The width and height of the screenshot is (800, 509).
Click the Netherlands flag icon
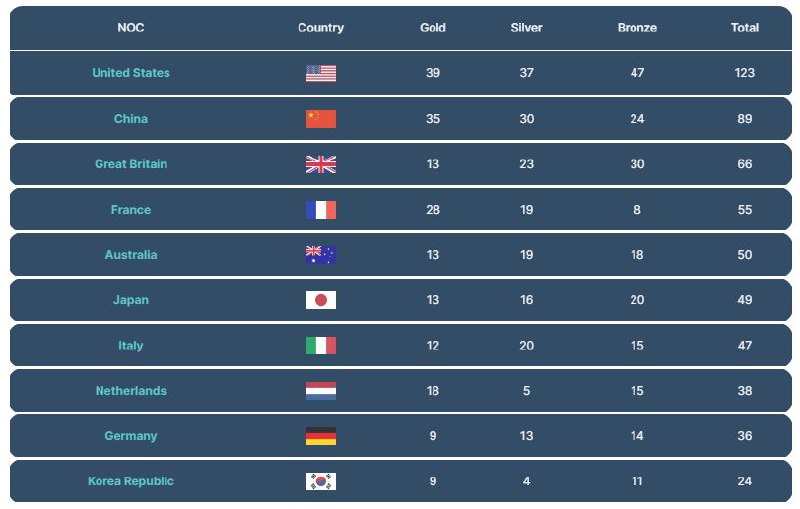coord(321,391)
